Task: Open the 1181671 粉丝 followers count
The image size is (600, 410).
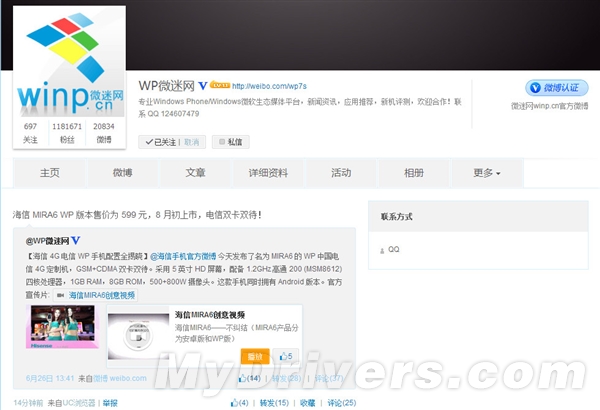Action: pyautogui.click(x=67, y=132)
